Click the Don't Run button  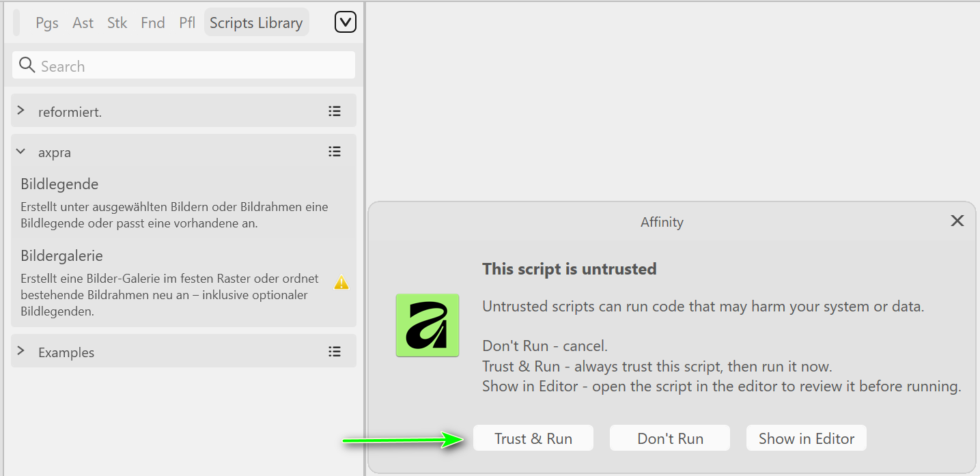pyautogui.click(x=670, y=438)
